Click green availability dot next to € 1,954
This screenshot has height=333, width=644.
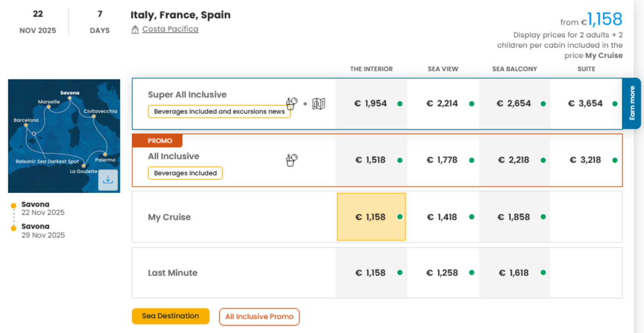click(400, 104)
